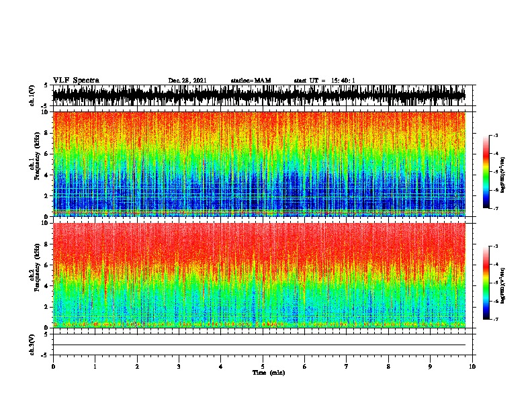Click the time axis tick label "8"
The height and width of the screenshot is (411, 532).
(x=388, y=367)
